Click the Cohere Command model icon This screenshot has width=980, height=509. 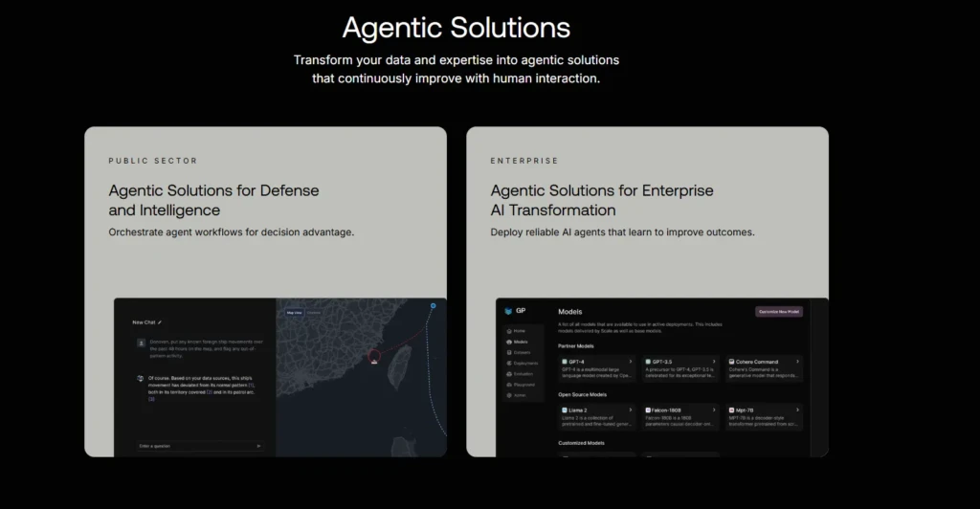(x=731, y=362)
